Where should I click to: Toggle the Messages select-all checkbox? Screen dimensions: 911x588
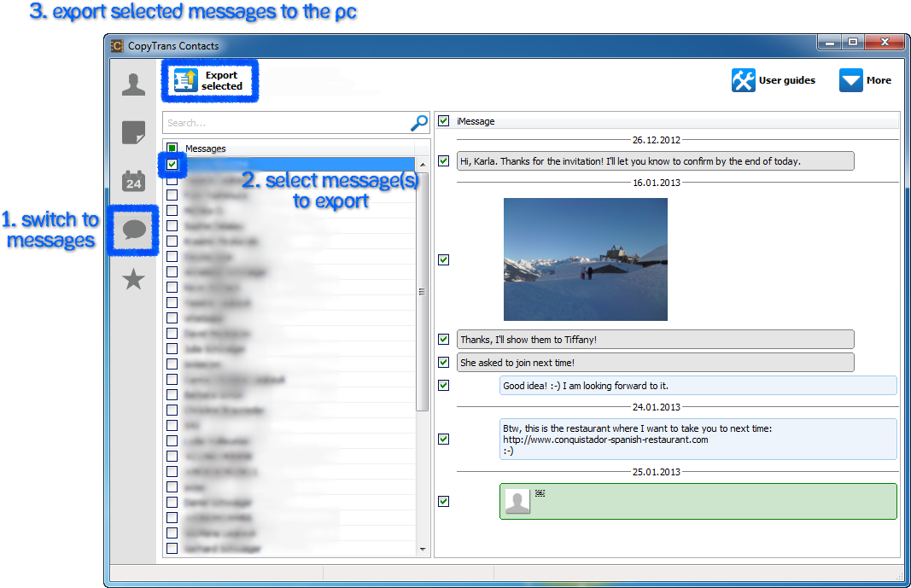[172, 148]
